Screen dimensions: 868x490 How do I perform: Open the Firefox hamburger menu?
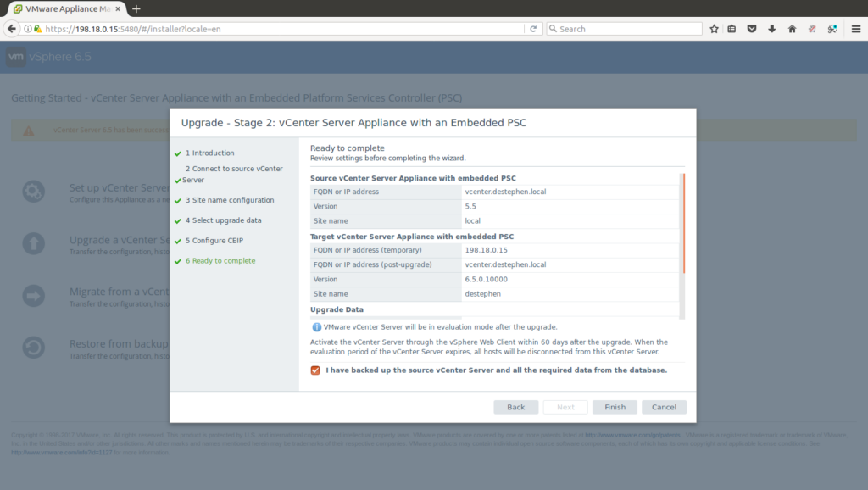pos(856,29)
